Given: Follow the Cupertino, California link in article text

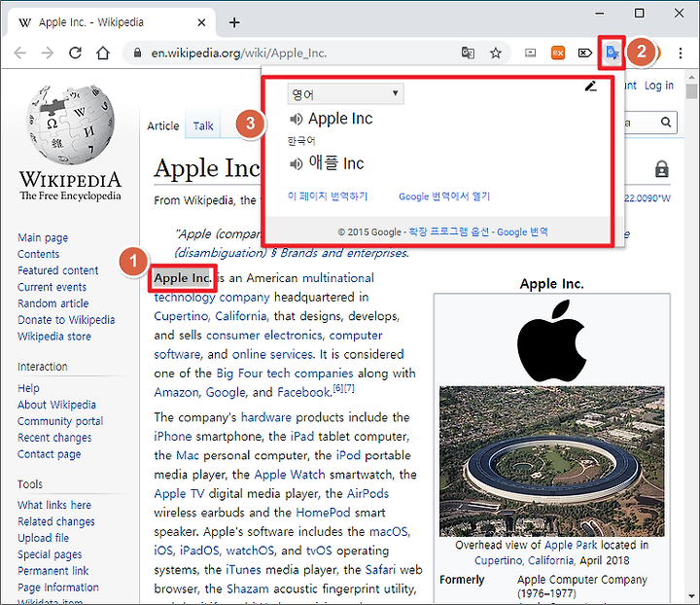Looking at the screenshot, I should pyautogui.click(x=210, y=316).
